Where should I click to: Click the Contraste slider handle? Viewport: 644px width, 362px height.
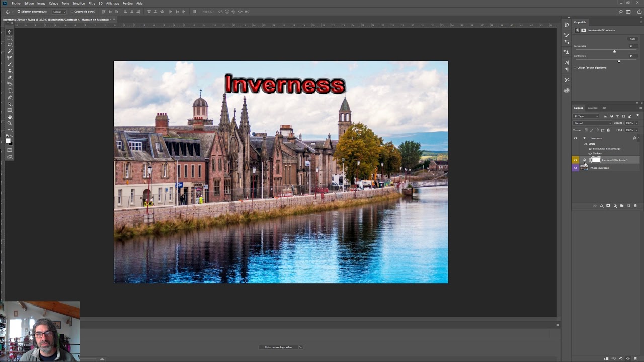tap(619, 61)
